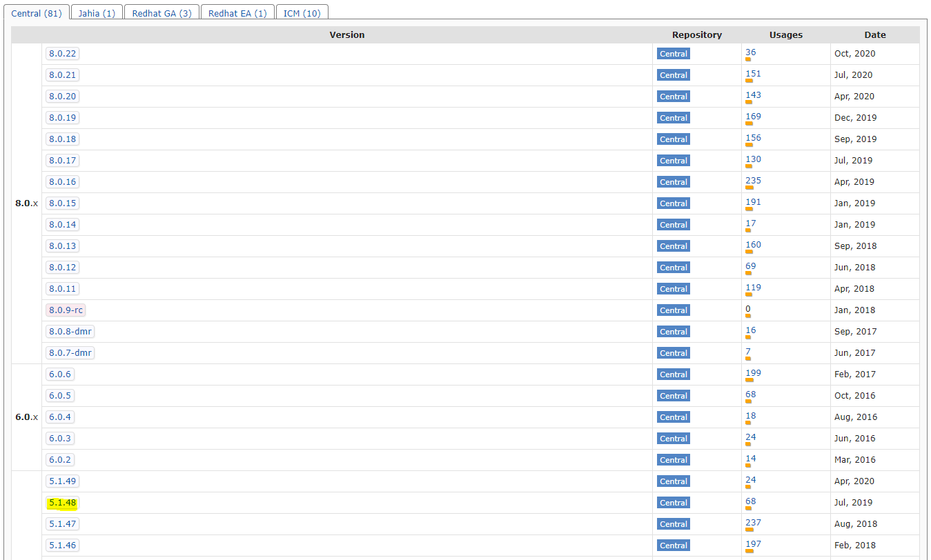Show 119 usages for 8.0.11
931x560 pixels.
point(753,288)
